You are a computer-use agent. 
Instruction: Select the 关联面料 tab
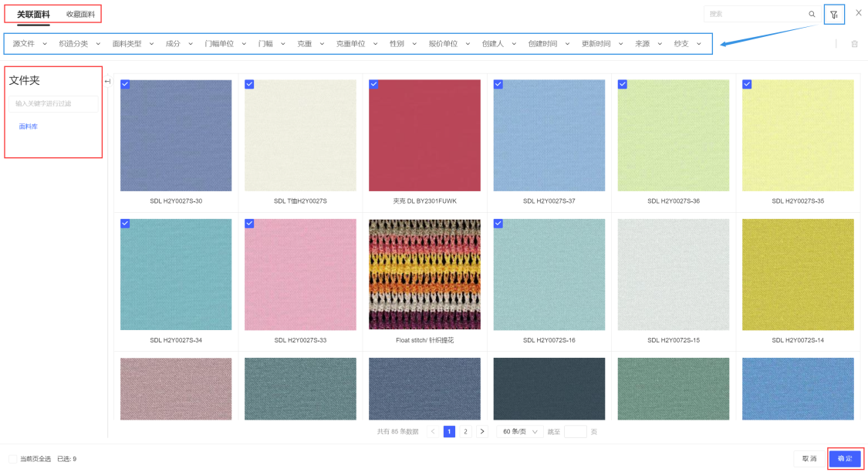pyautogui.click(x=33, y=14)
